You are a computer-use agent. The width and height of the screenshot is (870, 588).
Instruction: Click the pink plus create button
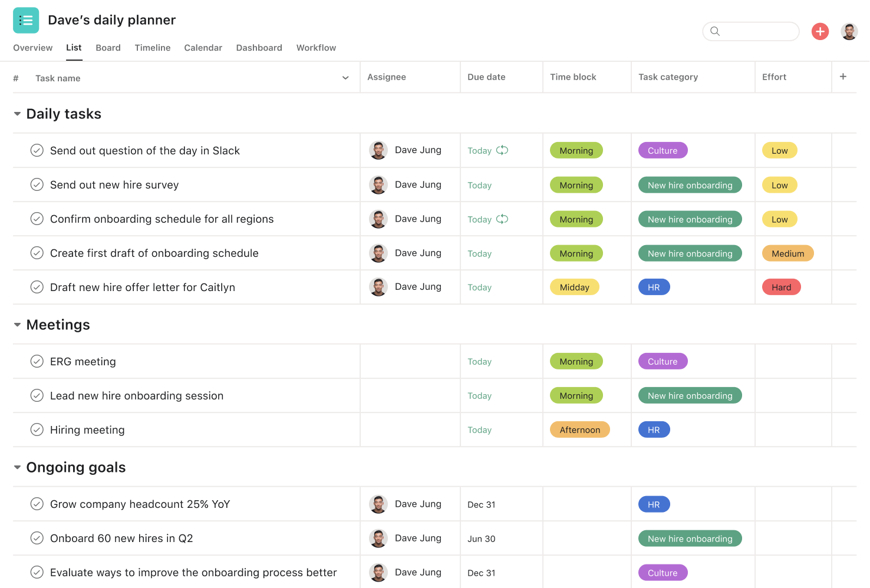[x=820, y=31]
